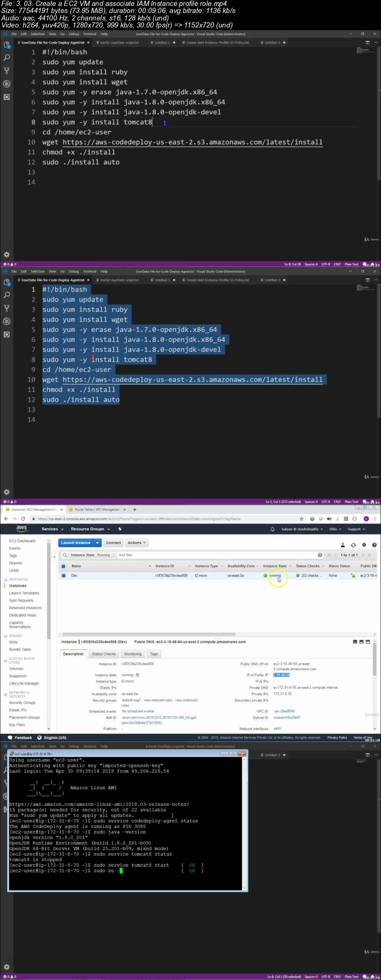Open the view inbound rules link

(x=158, y=701)
